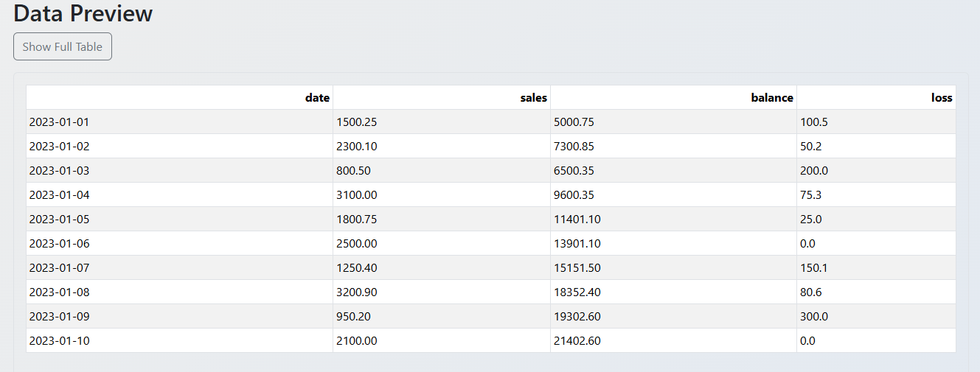Click balance value 11401.10
Image resolution: width=980 pixels, height=372 pixels.
click(673, 219)
